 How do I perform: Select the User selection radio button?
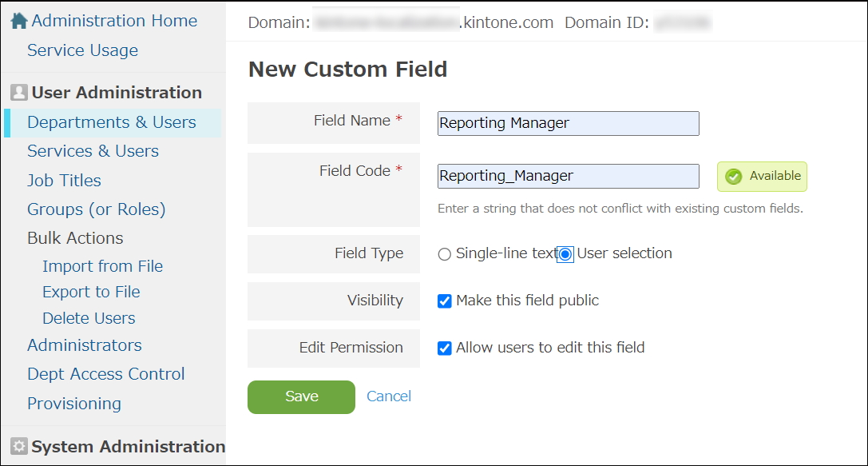click(x=565, y=254)
